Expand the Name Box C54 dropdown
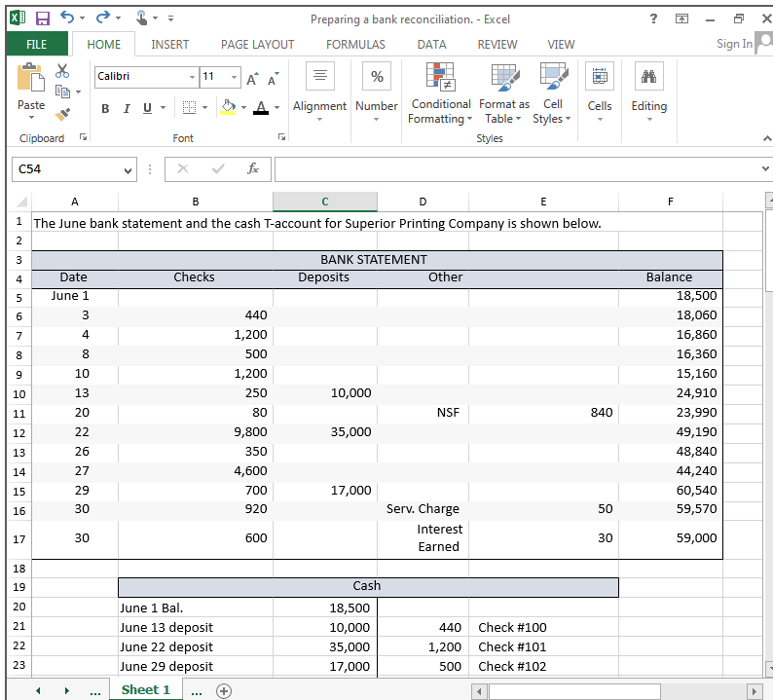 coord(129,170)
